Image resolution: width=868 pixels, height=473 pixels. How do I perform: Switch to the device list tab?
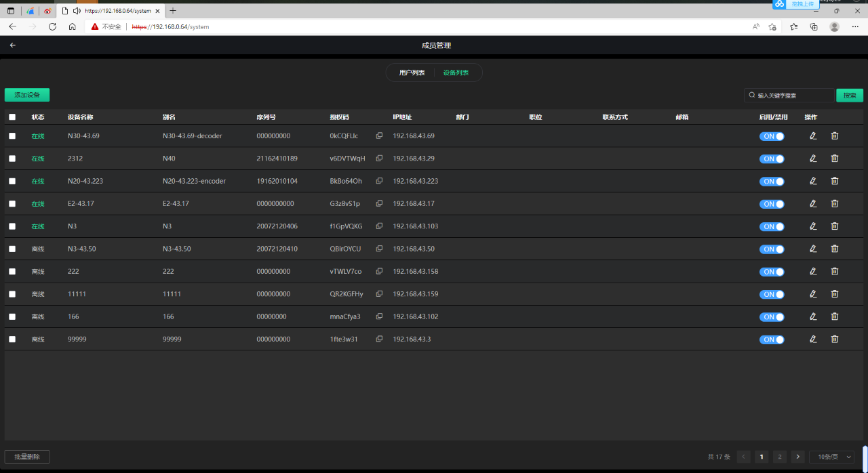click(x=456, y=73)
